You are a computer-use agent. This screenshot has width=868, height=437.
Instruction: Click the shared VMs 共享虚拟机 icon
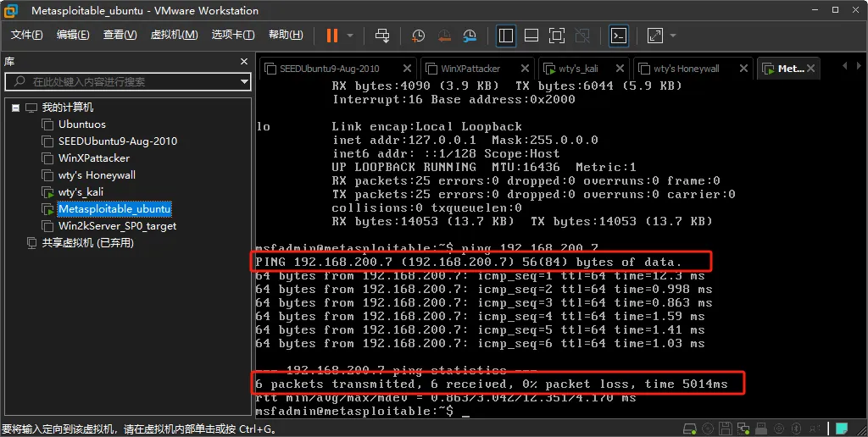(x=32, y=243)
